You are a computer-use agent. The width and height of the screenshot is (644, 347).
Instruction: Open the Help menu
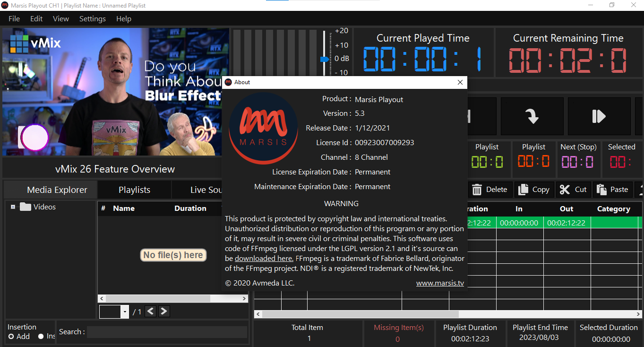click(124, 19)
